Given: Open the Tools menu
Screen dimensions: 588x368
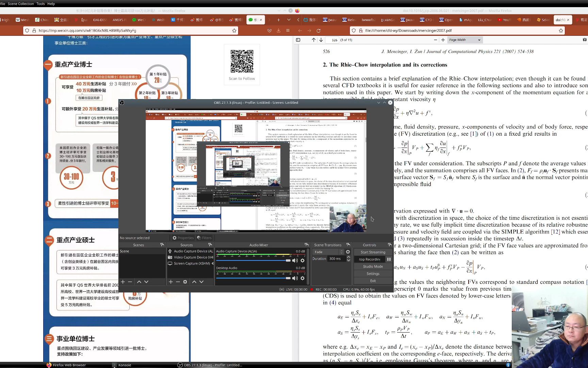Looking at the screenshot, I should pos(40,4).
